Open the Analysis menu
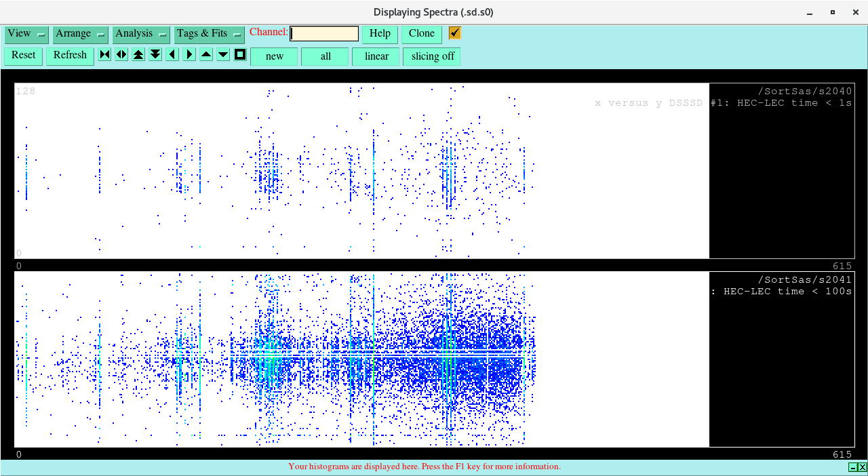 141,34
